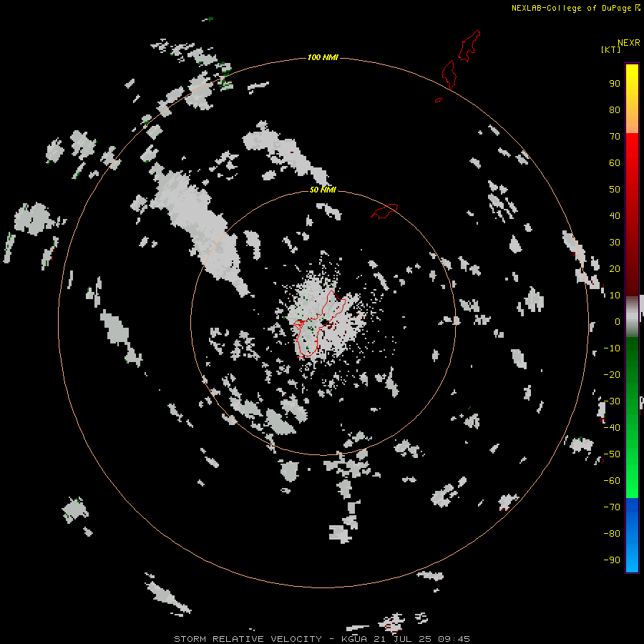The width and height of the screenshot is (644, 644).
Task: Click the northernmost red island outline
Action: (x=469, y=46)
